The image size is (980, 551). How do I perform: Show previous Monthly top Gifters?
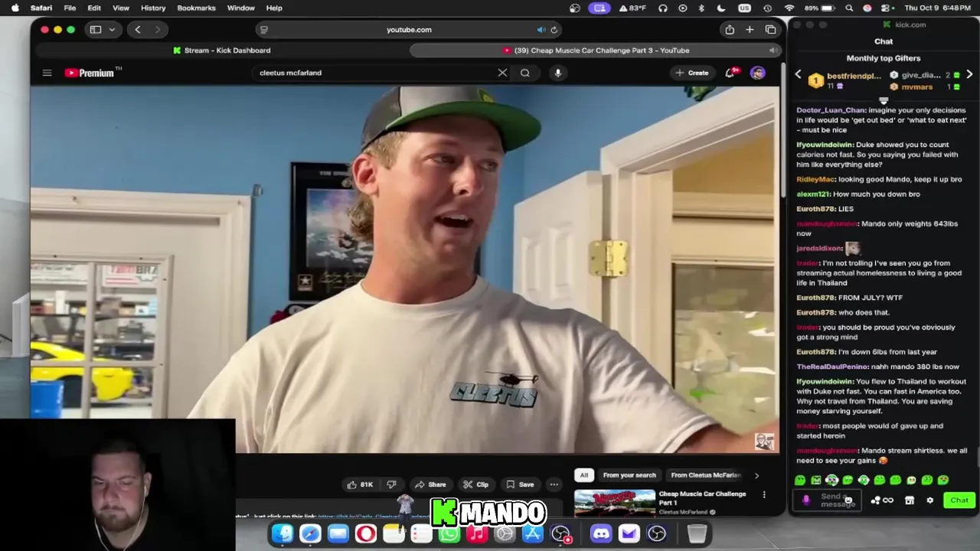[798, 75]
